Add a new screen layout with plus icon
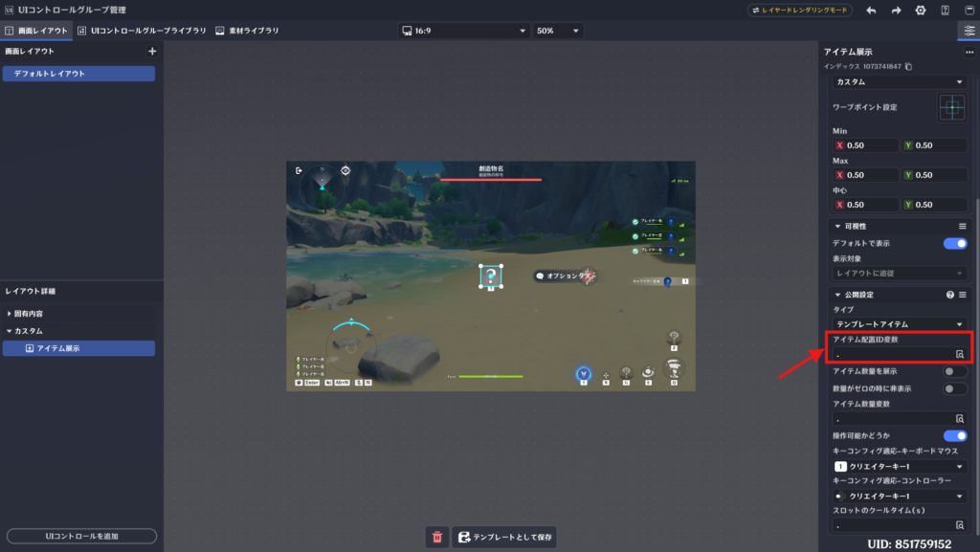The height and width of the screenshot is (552, 980). tap(152, 52)
